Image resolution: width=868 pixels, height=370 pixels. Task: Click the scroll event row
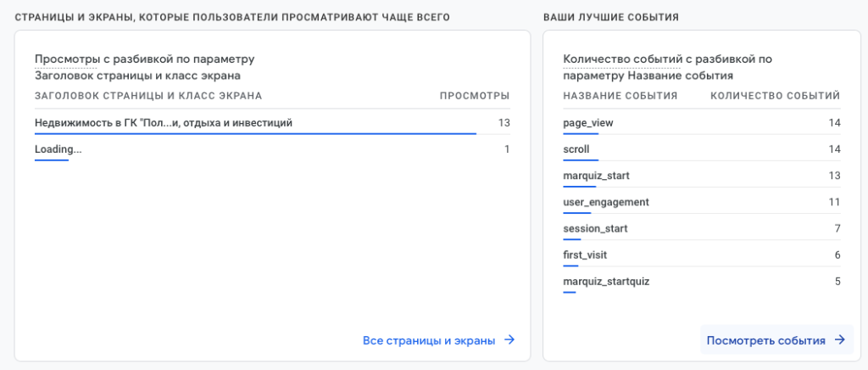576,149
